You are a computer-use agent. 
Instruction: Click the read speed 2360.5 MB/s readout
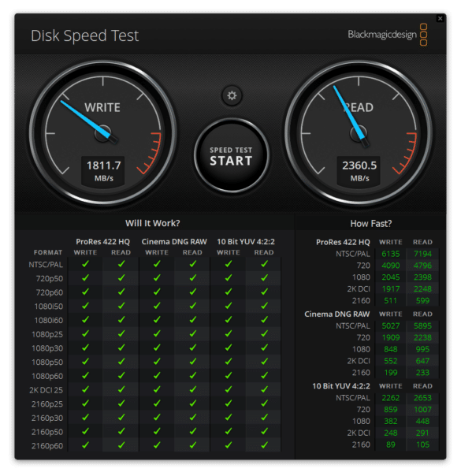pyautogui.click(x=359, y=170)
